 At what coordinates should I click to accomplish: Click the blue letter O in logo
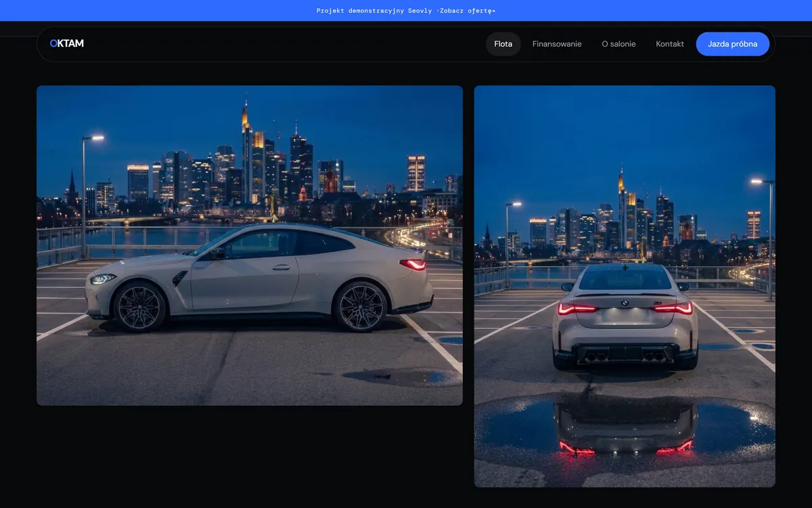point(53,43)
